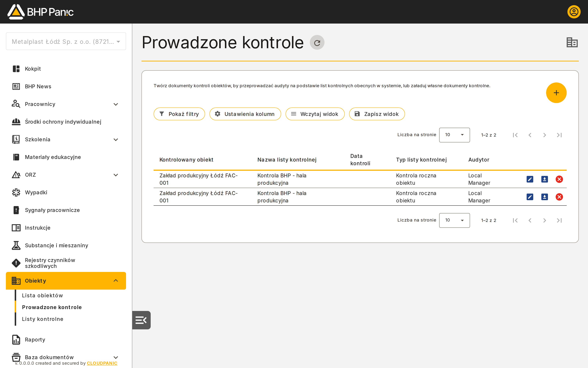Screen dimensions: 588x368
Task: Open Sygnały pracownicze
Action: click(x=66, y=210)
